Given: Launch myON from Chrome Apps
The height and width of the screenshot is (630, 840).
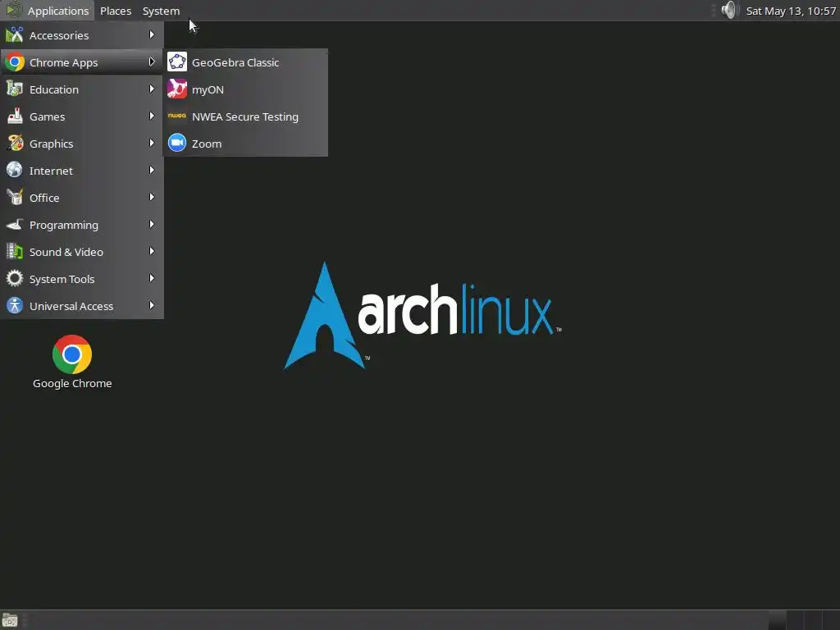Looking at the screenshot, I should [245, 89].
